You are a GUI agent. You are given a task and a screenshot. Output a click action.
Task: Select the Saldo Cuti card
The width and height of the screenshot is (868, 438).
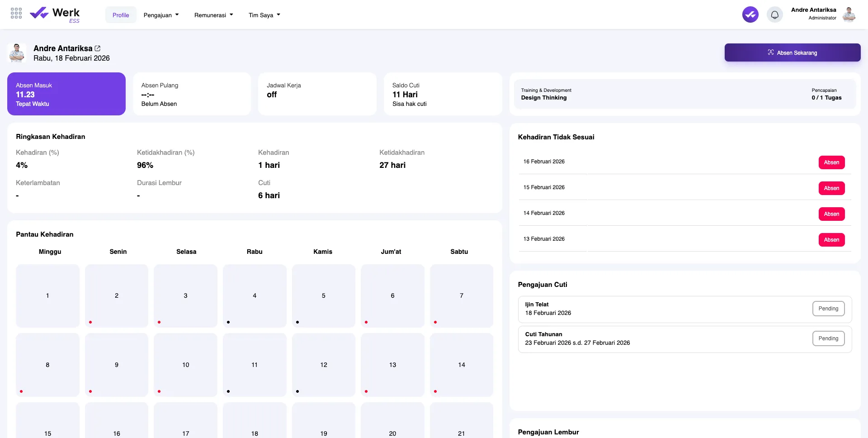[x=443, y=94]
